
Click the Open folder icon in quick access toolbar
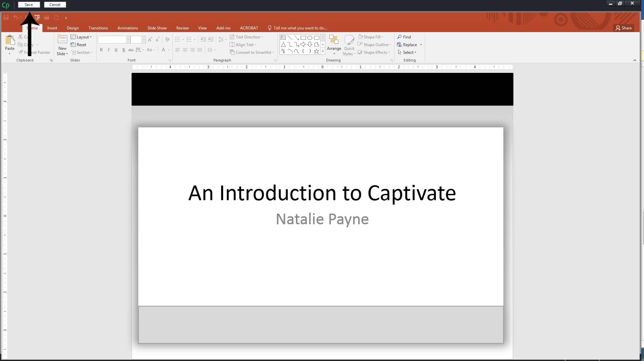(47, 17)
